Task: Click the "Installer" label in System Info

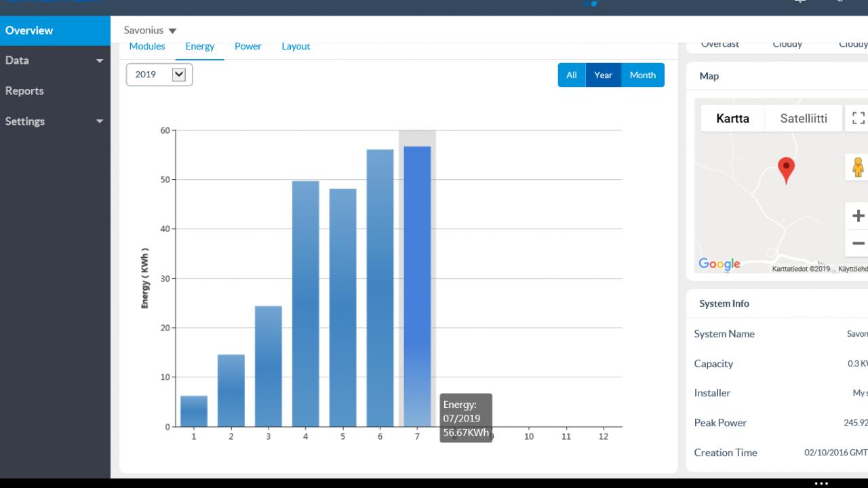Action: [x=712, y=393]
